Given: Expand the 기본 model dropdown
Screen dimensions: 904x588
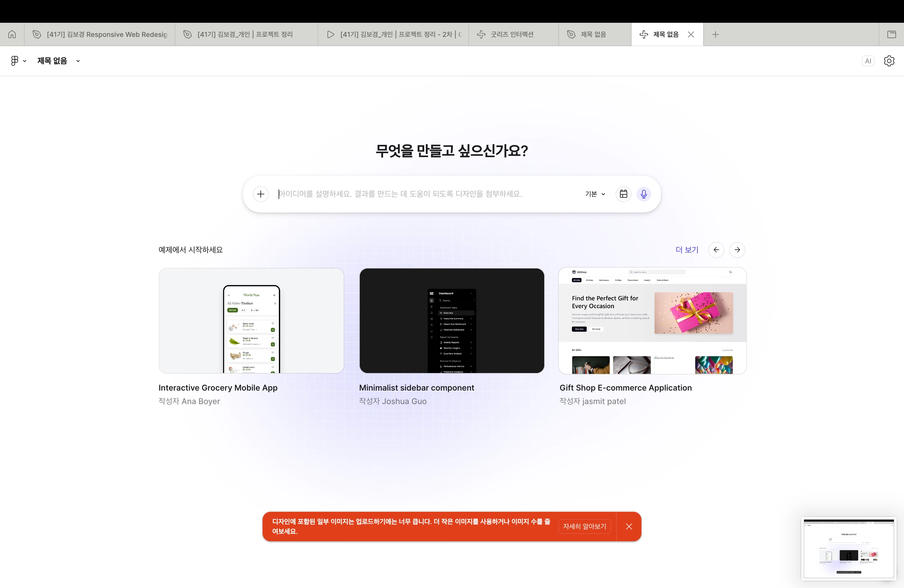Looking at the screenshot, I should coord(595,194).
